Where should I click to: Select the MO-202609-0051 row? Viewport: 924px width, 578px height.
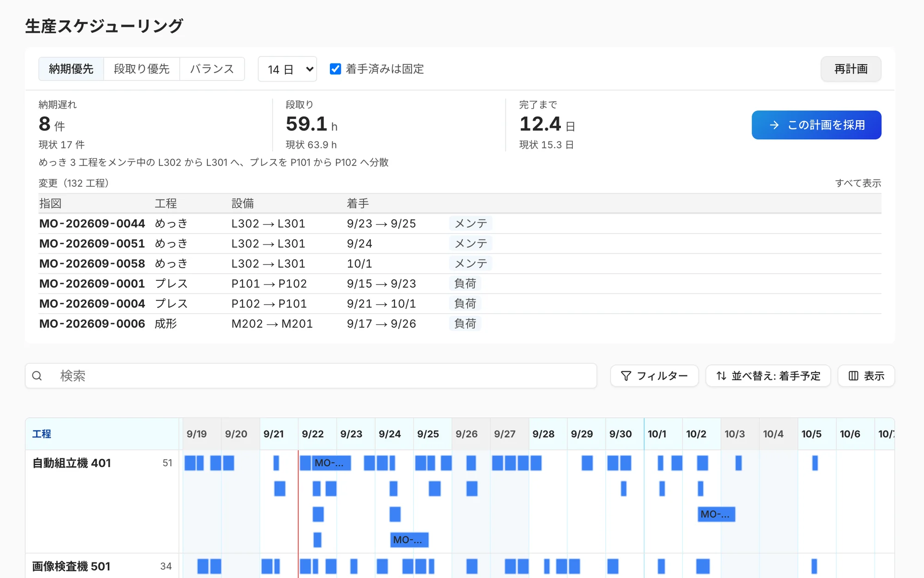[460, 243]
